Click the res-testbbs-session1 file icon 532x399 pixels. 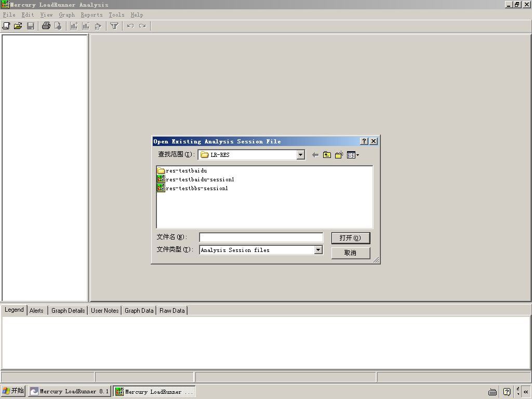161,188
